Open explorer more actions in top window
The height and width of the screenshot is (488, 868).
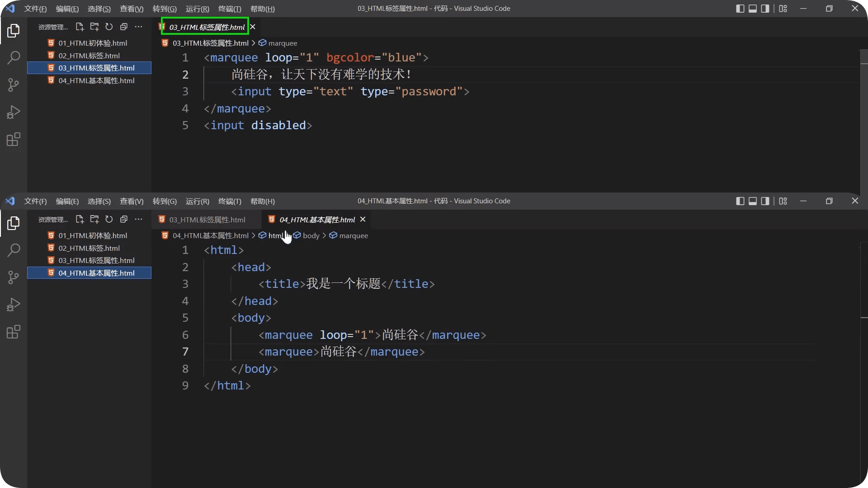[x=138, y=27]
